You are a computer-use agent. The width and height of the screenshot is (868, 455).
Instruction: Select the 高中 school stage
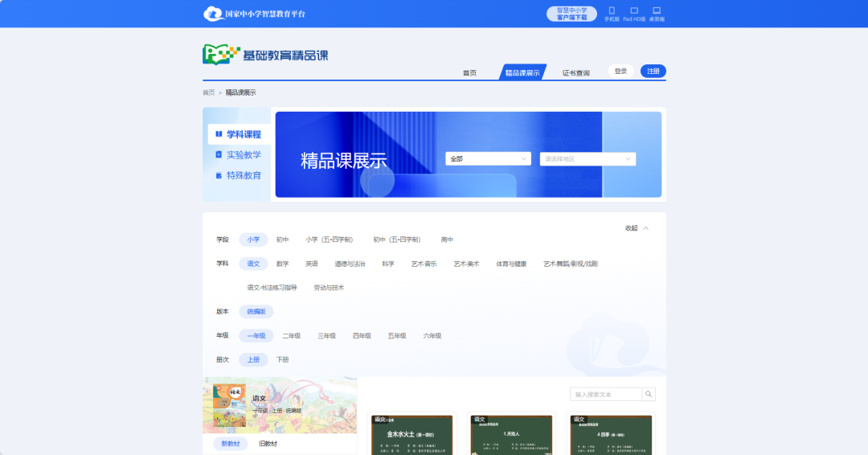[x=447, y=240]
